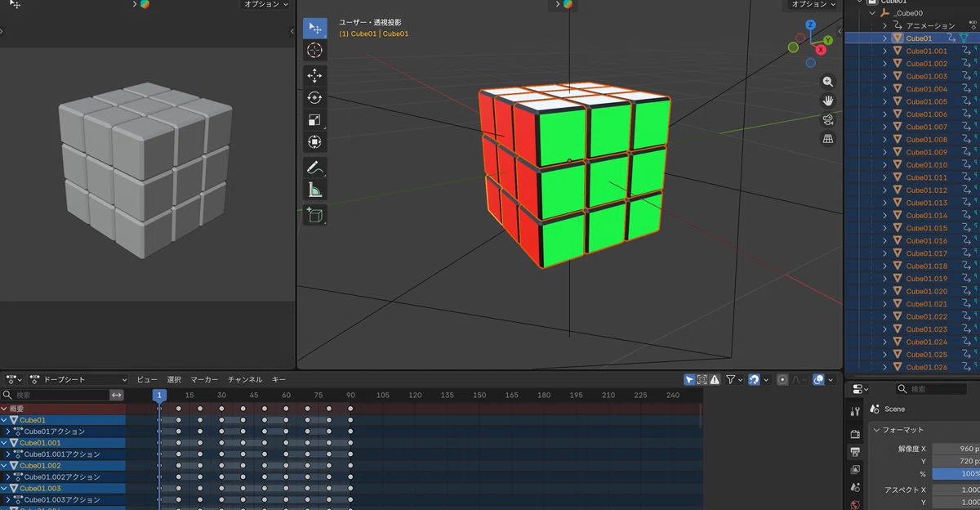The image size is (980, 510).
Task: Click the pan view hand icon
Action: [828, 101]
